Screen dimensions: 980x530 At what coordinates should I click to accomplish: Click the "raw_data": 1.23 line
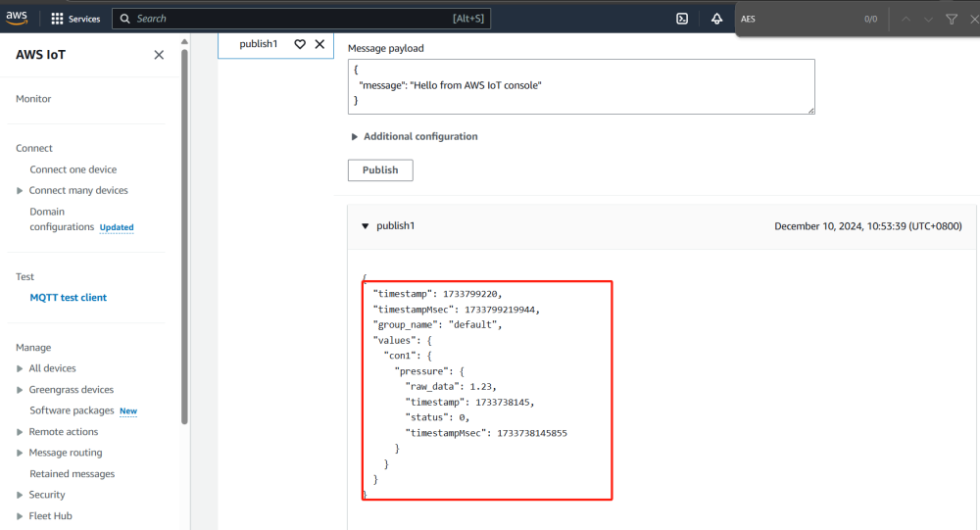(451, 387)
